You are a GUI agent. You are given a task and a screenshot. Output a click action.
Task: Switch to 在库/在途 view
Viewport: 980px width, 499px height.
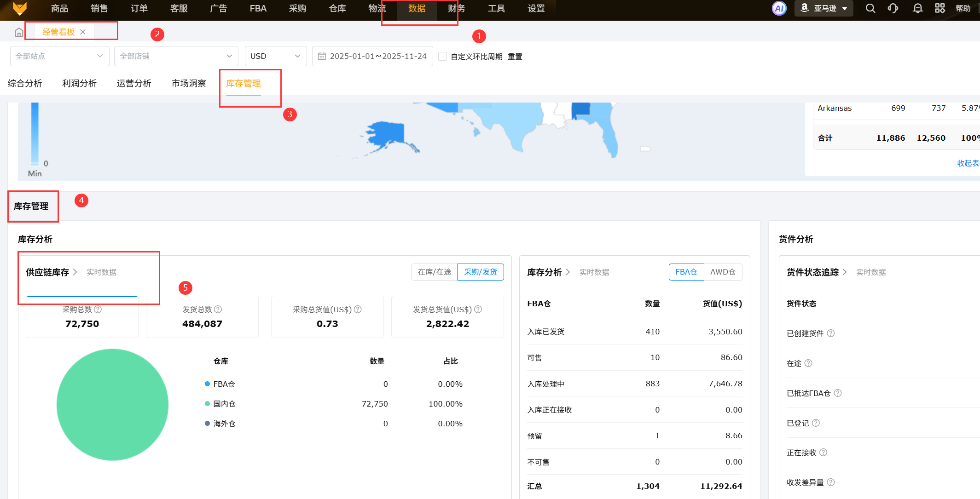434,272
